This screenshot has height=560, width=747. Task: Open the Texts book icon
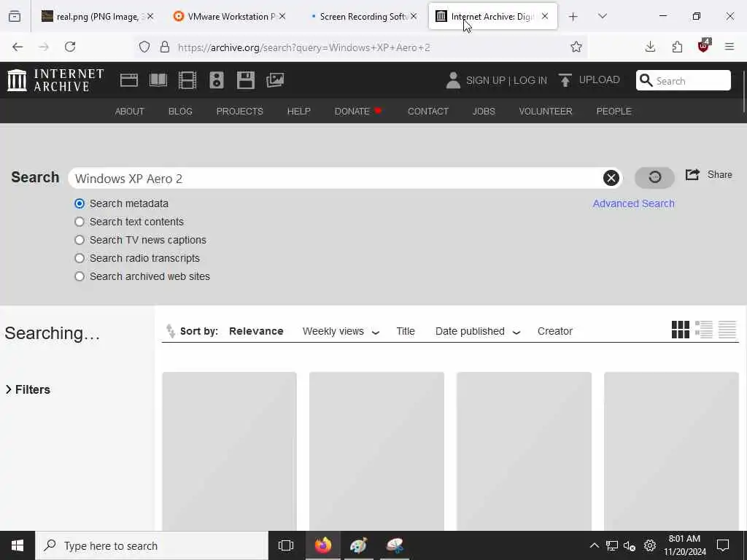click(158, 80)
